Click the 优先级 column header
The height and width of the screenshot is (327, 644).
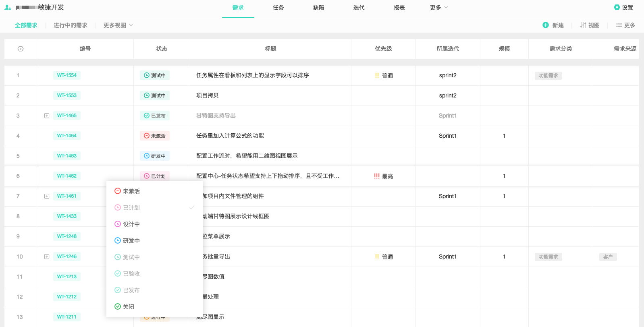[x=383, y=49]
